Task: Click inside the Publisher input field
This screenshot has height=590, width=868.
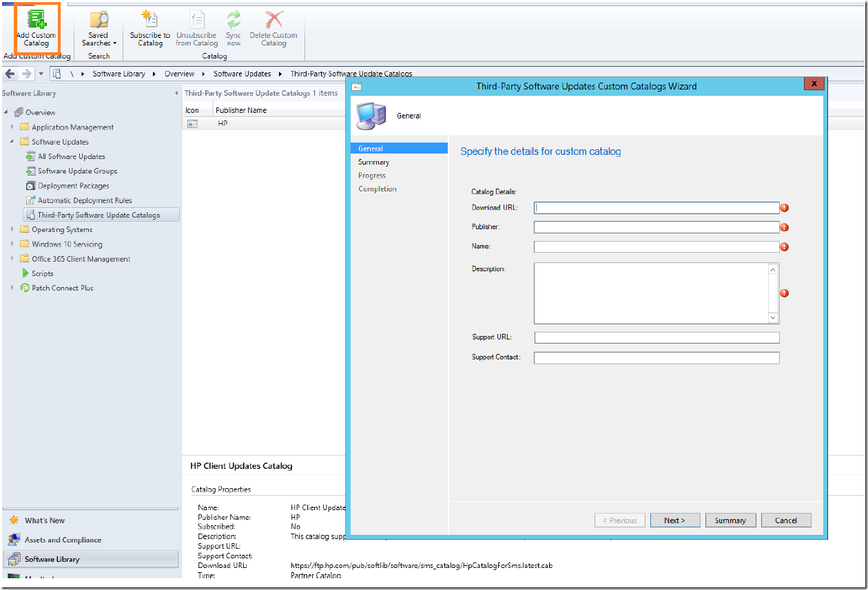Action: (x=655, y=226)
